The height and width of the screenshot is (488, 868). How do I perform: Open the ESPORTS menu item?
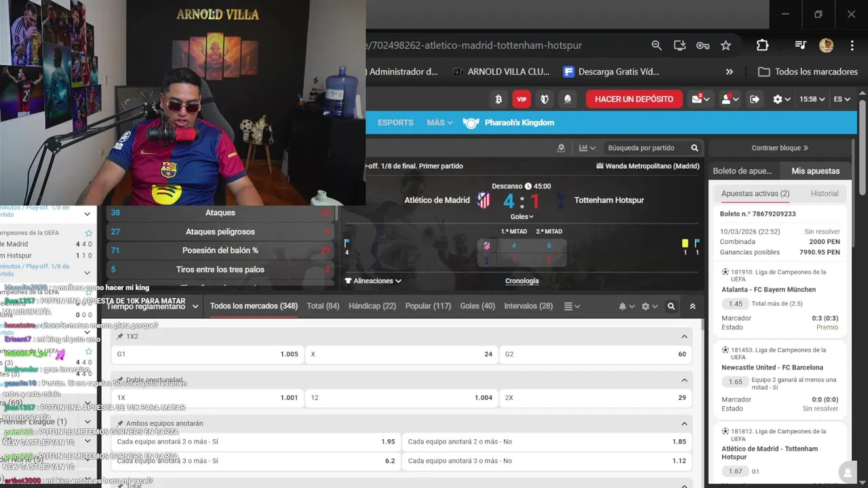coord(395,123)
